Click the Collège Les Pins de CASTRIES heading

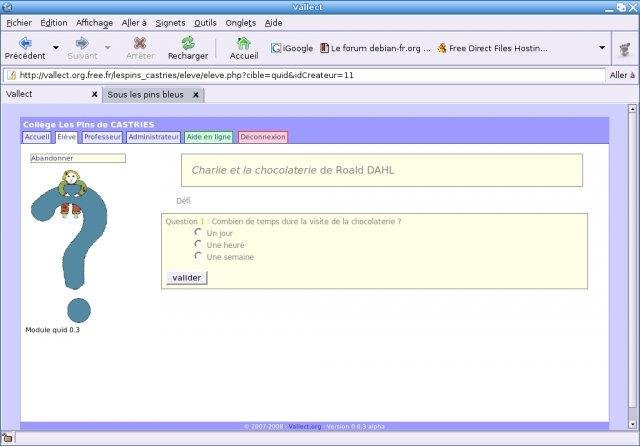89,124
